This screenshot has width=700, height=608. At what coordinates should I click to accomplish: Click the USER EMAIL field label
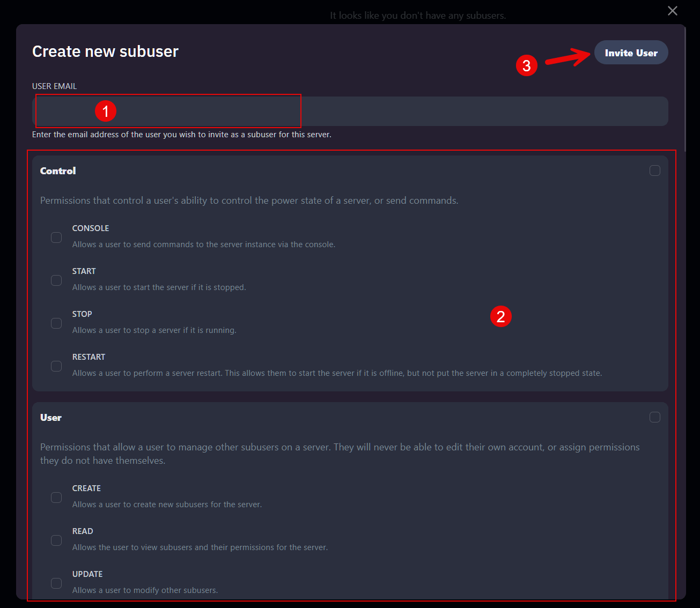coord(54,86)
